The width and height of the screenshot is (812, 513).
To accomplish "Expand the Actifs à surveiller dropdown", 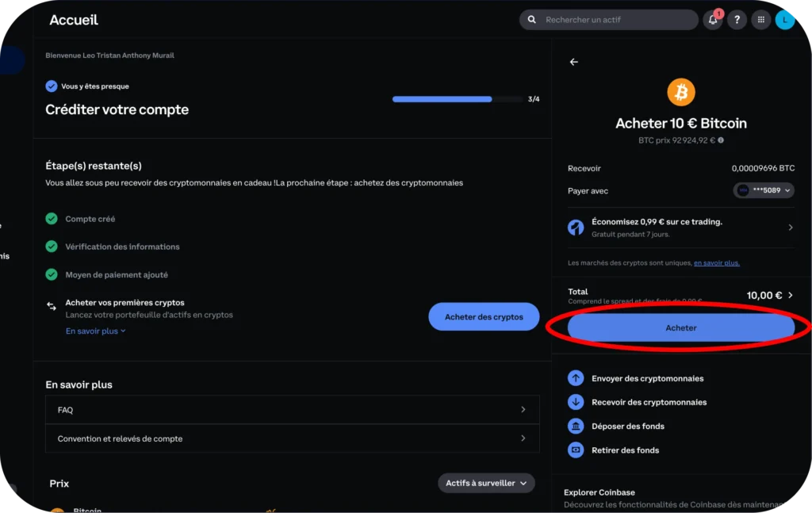I will 486,483.
